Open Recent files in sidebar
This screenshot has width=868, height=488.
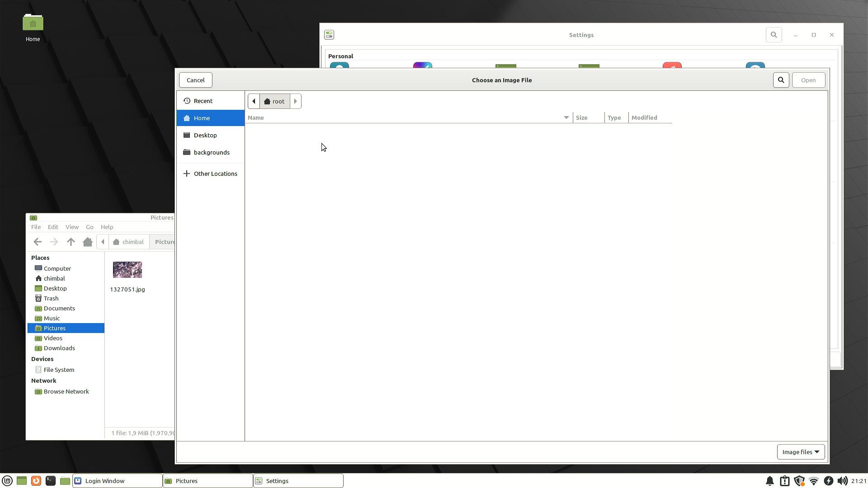tap(203, 101)
